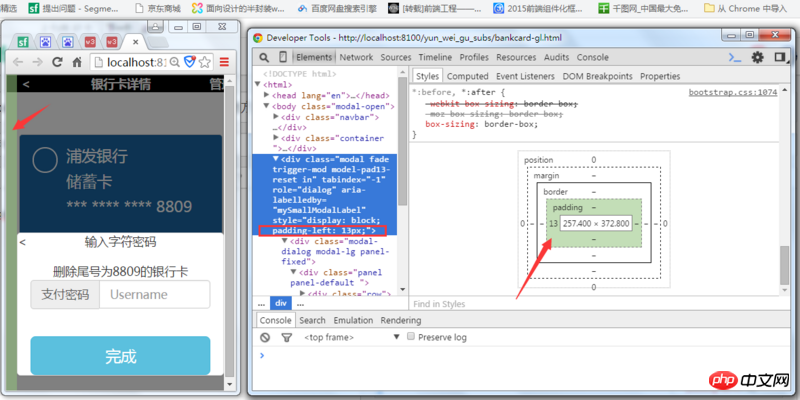Toggle device mode phone icon in DevTools
This screenshot has width=800, height=400.
pyautogui.click(x=283, y=57)
